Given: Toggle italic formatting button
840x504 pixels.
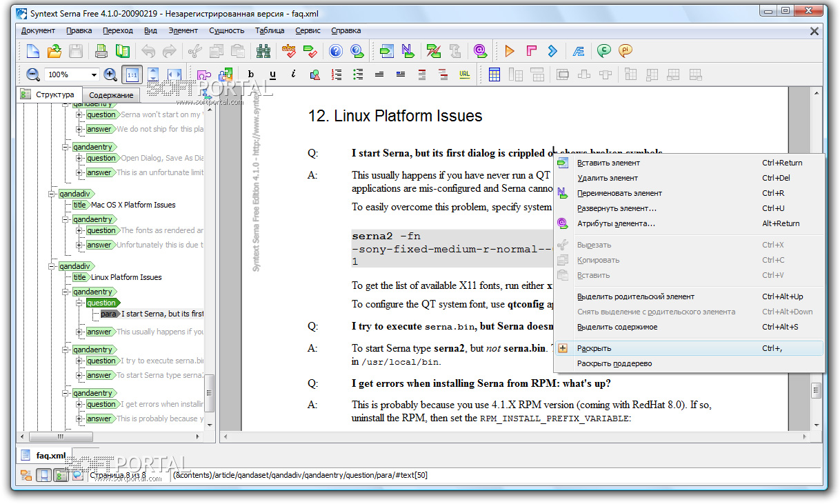Looking at the screenshot, I should pyautogui.click(x=293, y=74).
